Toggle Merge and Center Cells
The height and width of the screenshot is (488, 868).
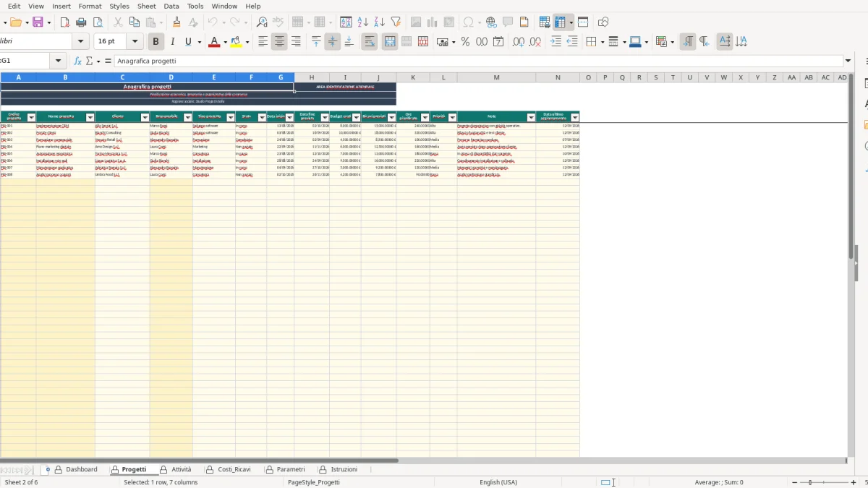click(390, 42)
